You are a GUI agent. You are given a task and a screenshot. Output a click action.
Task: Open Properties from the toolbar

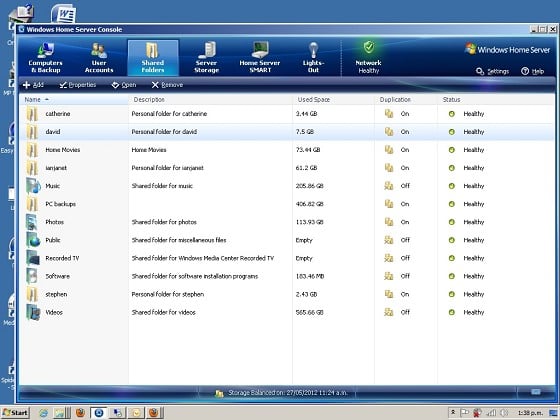point(78,85)
